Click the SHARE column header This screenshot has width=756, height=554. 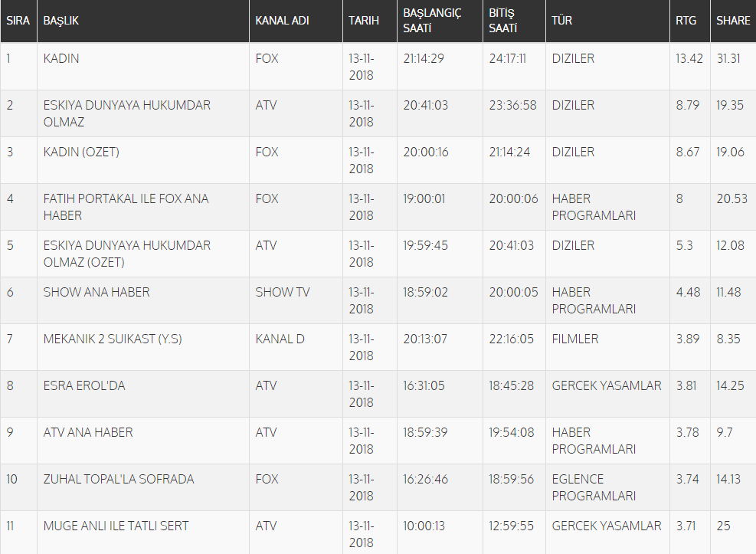733,21
